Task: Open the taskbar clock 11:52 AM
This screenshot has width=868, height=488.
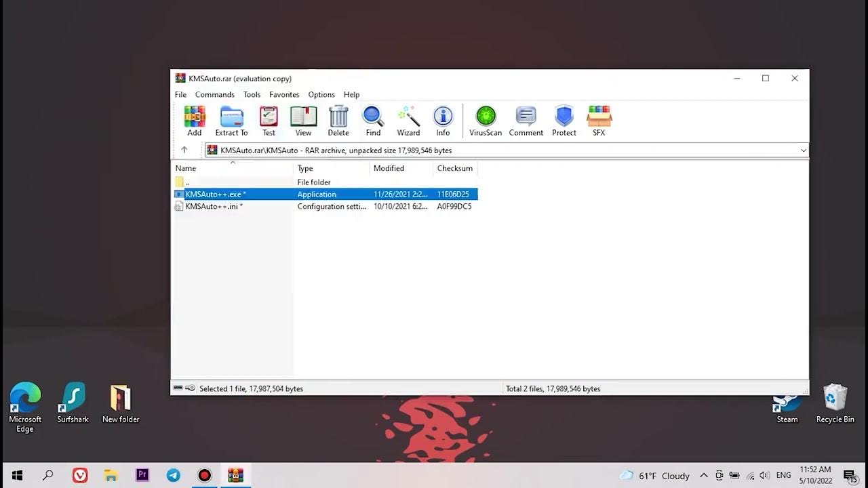Action: 815,475
